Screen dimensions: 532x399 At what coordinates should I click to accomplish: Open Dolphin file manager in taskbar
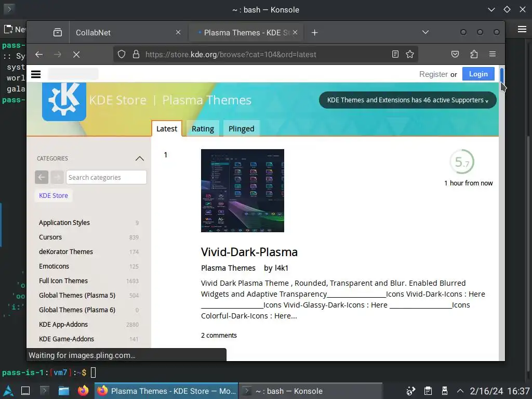[63, 391]
